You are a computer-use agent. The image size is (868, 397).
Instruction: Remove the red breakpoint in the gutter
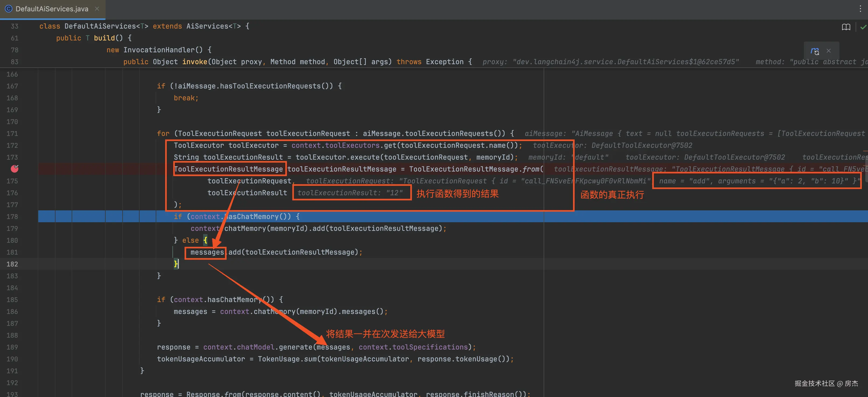[x=15, y=168]
